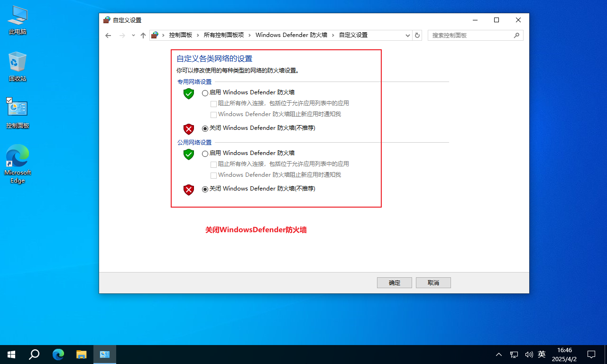Viewport: 607px width, 364px height.
Task: Open the Windows Start menu
Action: point(11,355)
